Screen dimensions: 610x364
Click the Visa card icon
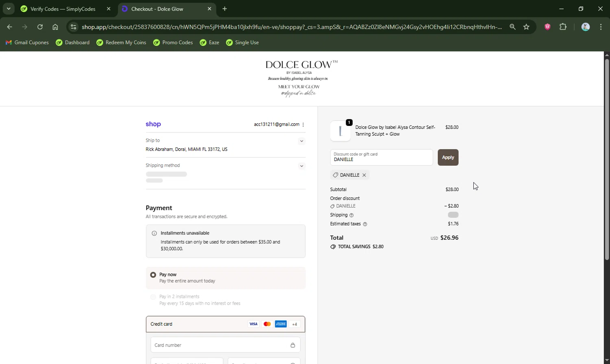pyautogui.click(x=253, y=324)
